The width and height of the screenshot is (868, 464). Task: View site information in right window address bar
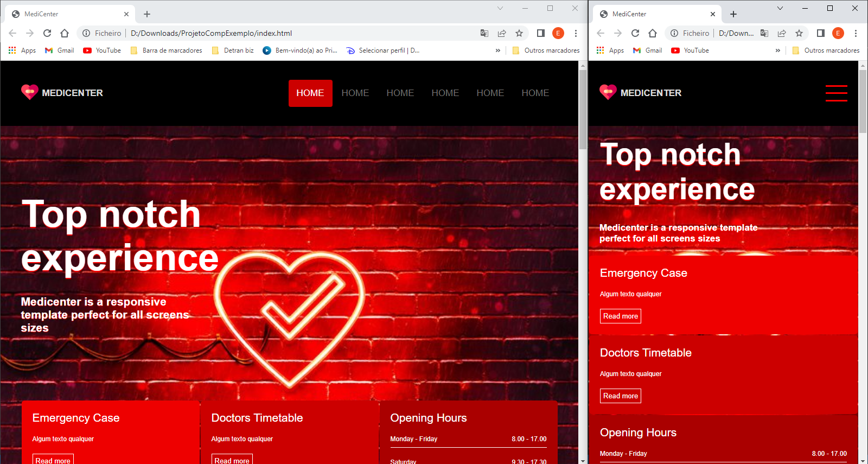[674, 33]
